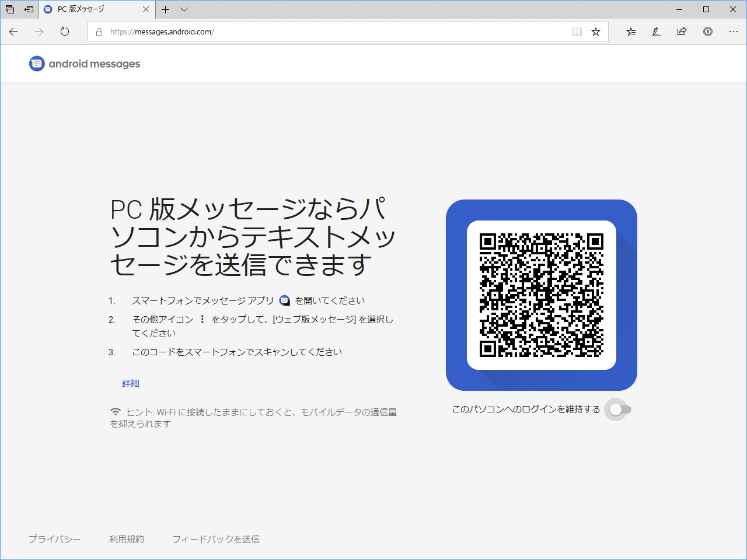Toggle このパソコンへのログインを維持する switch
Image resolution: width=747 pixels, height=560 pixels.
point(619,409)
